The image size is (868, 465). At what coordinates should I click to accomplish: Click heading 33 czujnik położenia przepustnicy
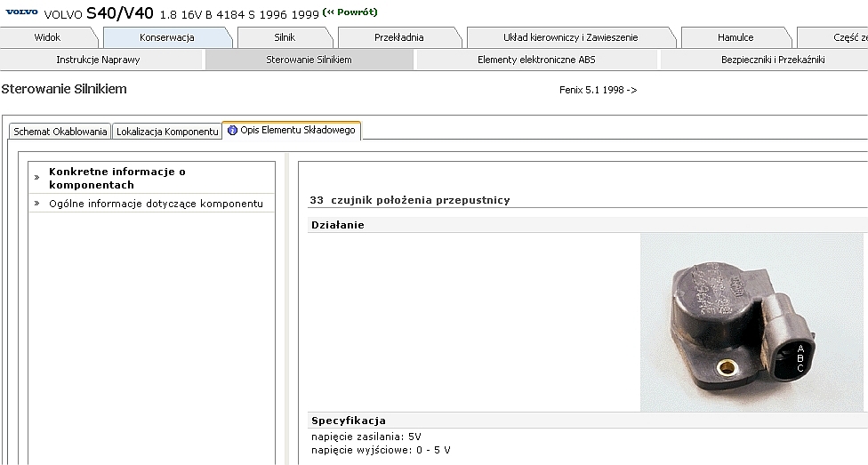[x=410, y=200]
